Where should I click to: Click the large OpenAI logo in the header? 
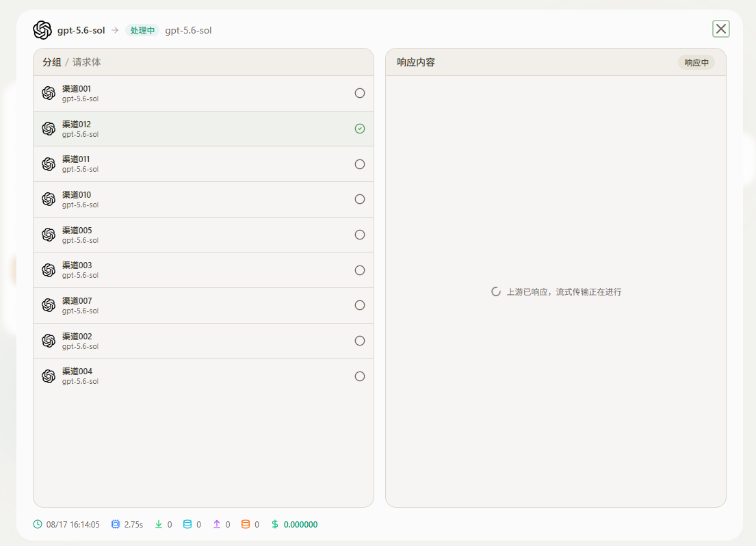pyautogui.click(x=42, y=30)
